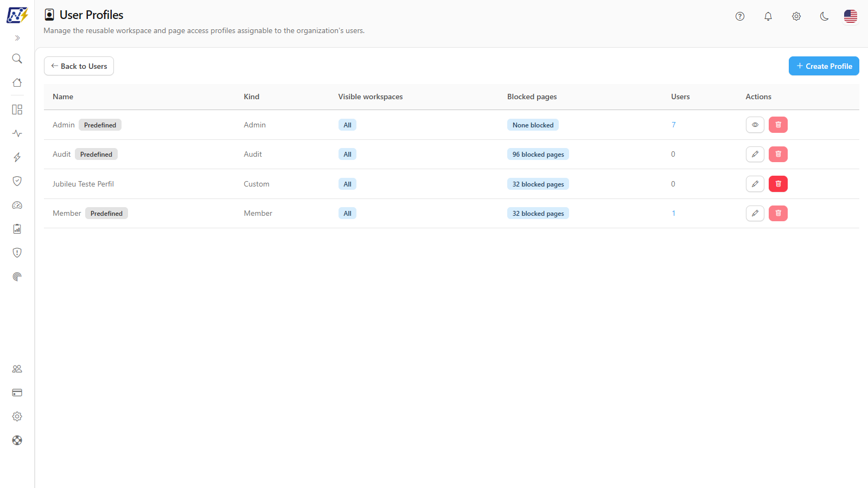Open activity pulse icon in sidebar
Screen dimensions: 868x488
[x=17, y=133]
